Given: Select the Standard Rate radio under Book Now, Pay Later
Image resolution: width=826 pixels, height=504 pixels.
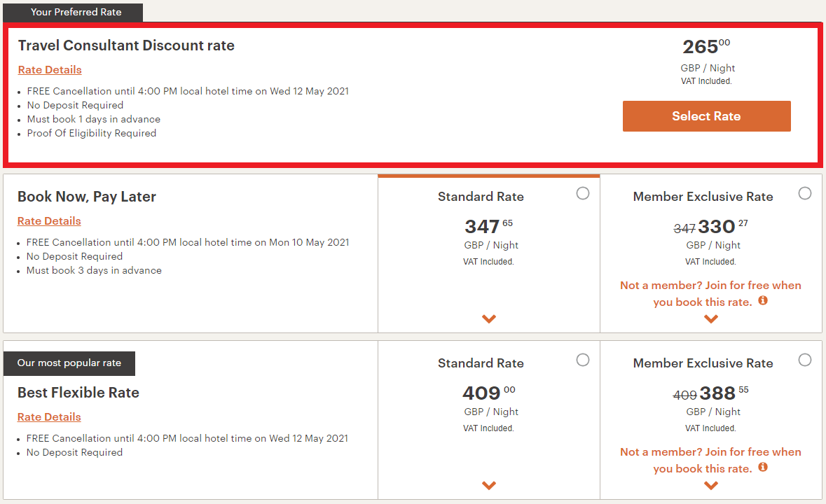Looking at the screenshot, I should click(583, 193).
